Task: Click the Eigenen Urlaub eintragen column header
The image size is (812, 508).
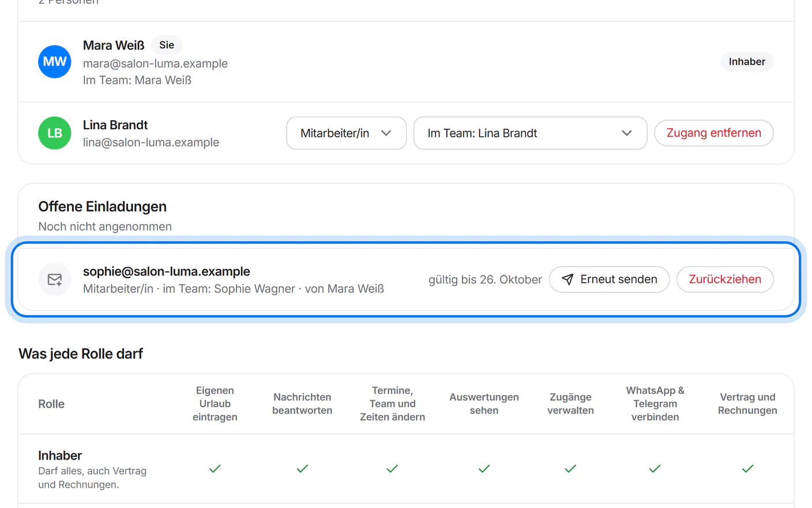Action: tap(215, 404)
